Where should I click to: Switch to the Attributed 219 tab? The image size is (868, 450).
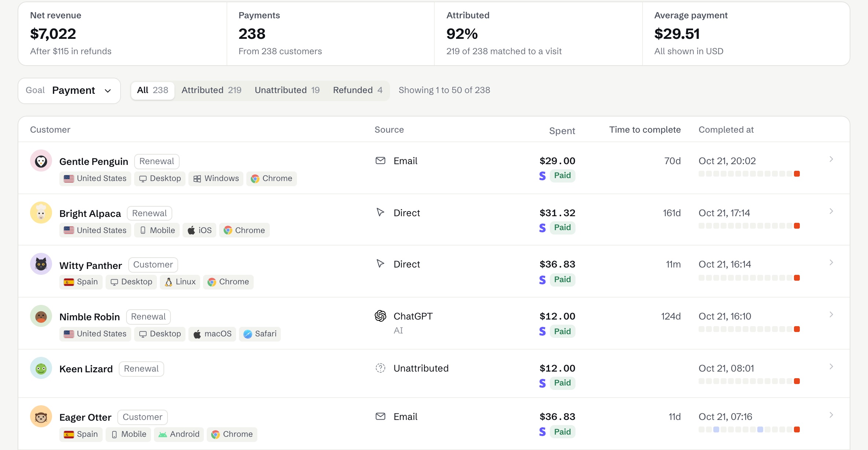pyautogui.click(x=212, y=90)
